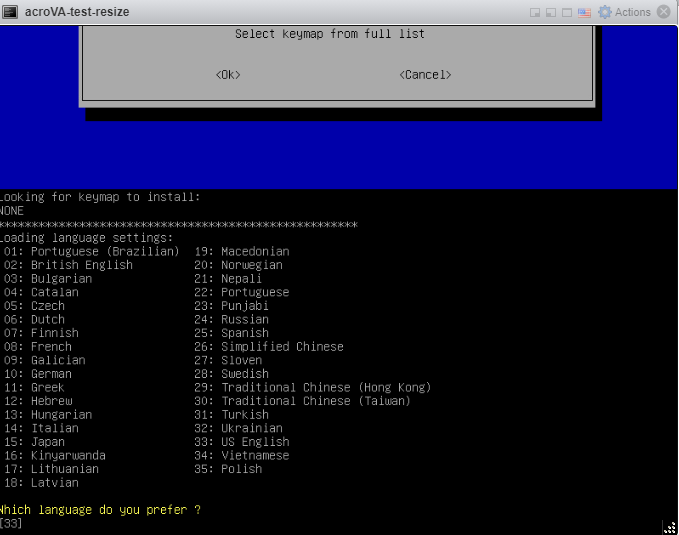Click language entry 08: French

(38, 347)
